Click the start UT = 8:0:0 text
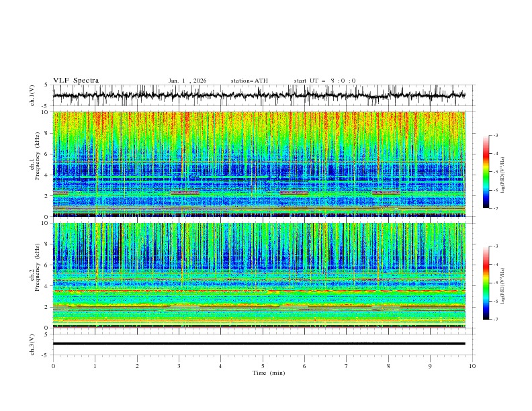532x411 pixels. 324,81
